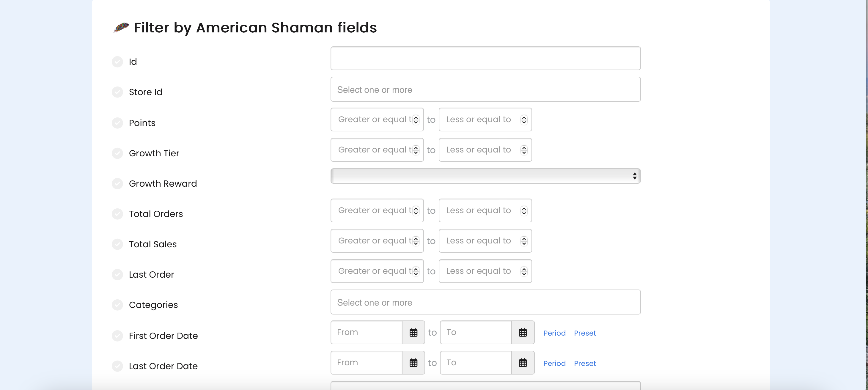868x390 pixels.
Task: Focus the Id text input field
Action: coord(485,58)
